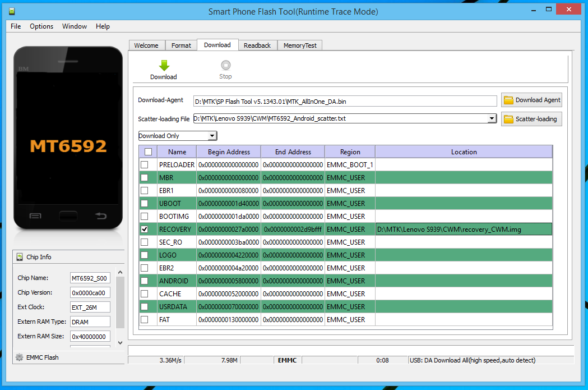Click the Name column header
Screen dimensions: 588x390
click(177, 152)
